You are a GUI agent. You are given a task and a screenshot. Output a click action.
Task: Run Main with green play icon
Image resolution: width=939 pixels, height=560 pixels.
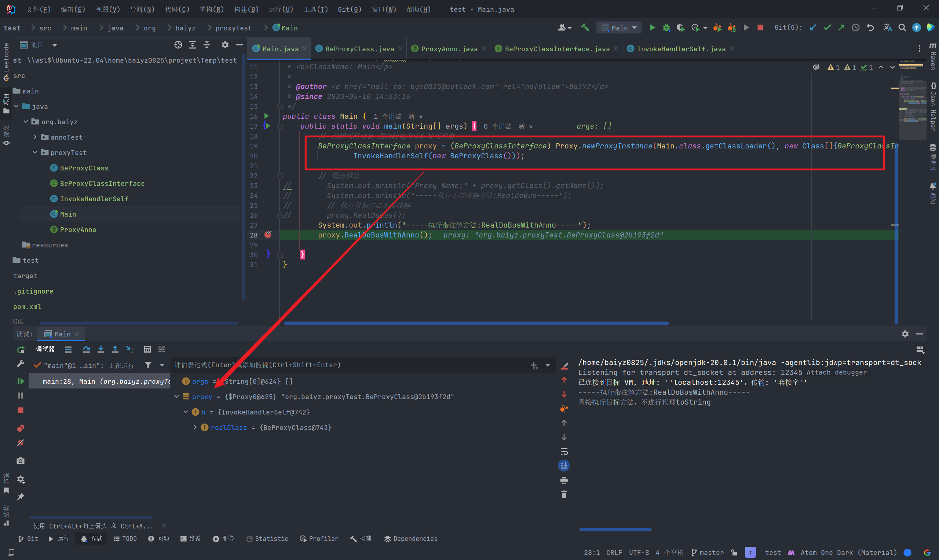click(x=652, y=27)
